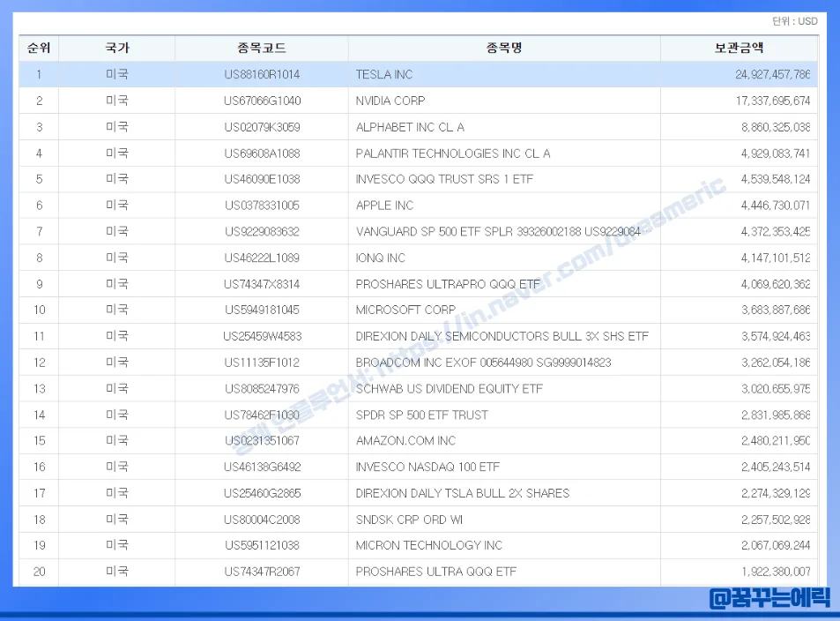Click rank number 10 cell
The width and height of the screenshot is (840, 621).
39,310
